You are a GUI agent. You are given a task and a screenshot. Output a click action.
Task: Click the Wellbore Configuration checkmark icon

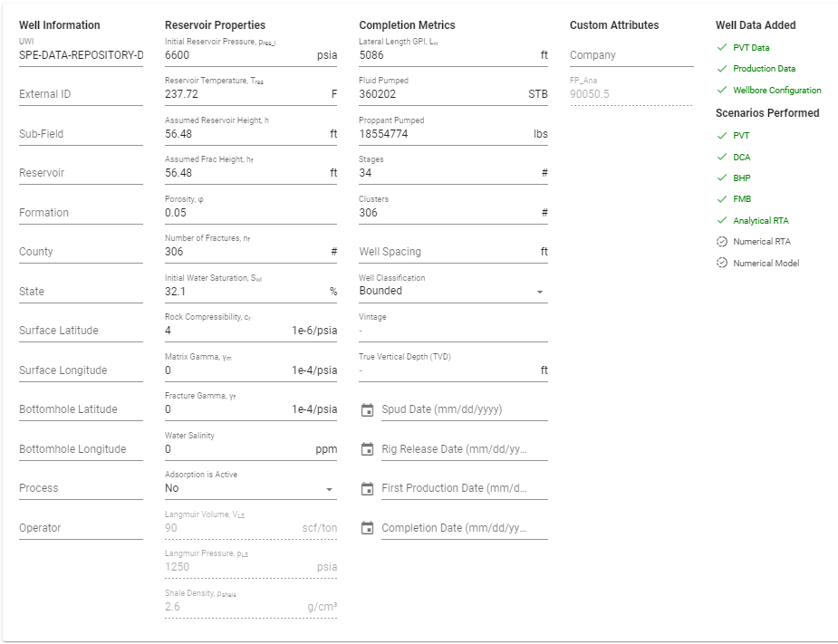point(722,90)
